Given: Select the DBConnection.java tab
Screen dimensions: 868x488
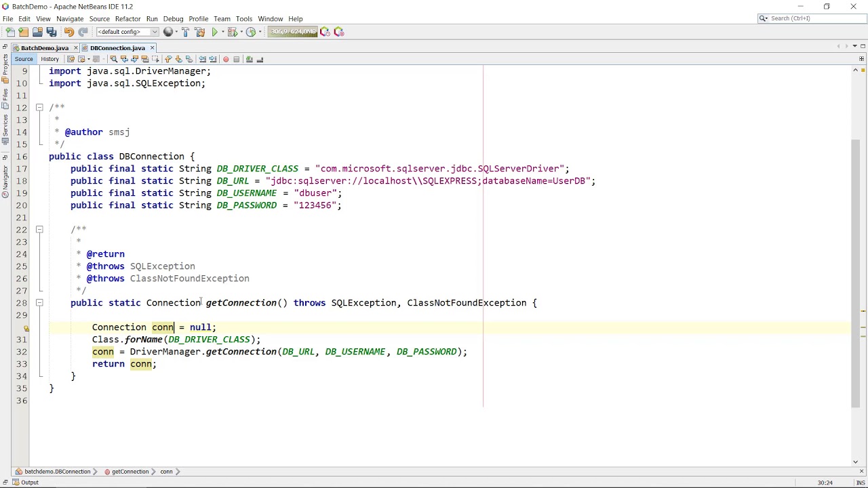Looking at the screenshot, I should pyautogui.click(x=117, y=48).
